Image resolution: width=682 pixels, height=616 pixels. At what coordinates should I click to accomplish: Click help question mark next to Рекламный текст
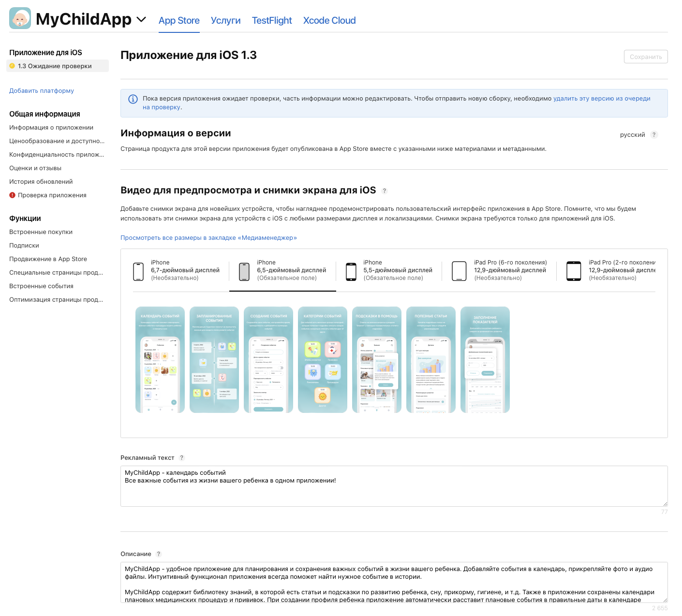click(182, 458)
